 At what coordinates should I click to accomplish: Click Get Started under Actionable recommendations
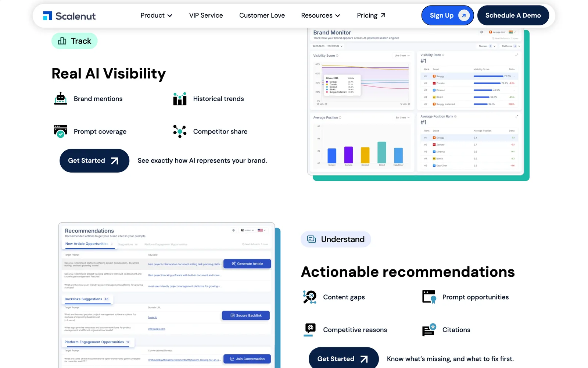click(x=344, y=359)
